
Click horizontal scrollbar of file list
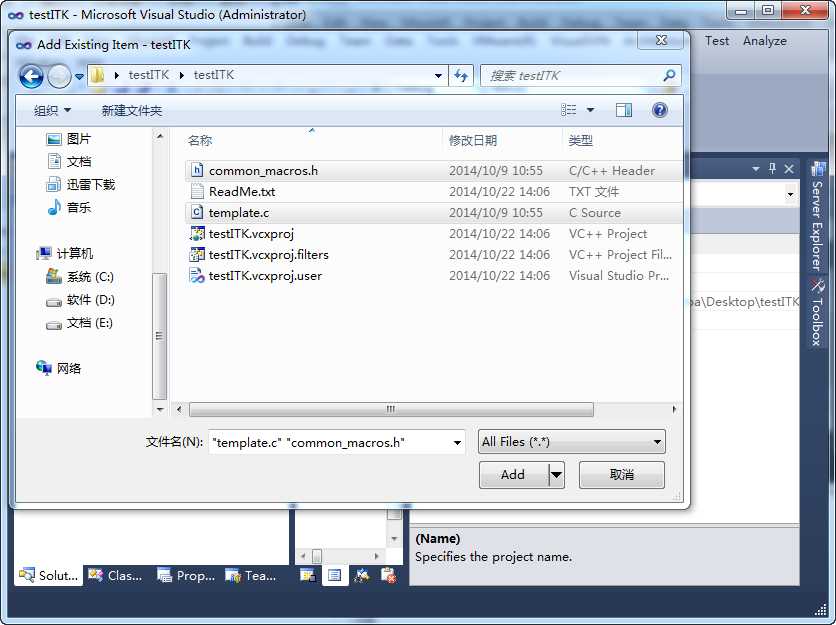point(391,410)
